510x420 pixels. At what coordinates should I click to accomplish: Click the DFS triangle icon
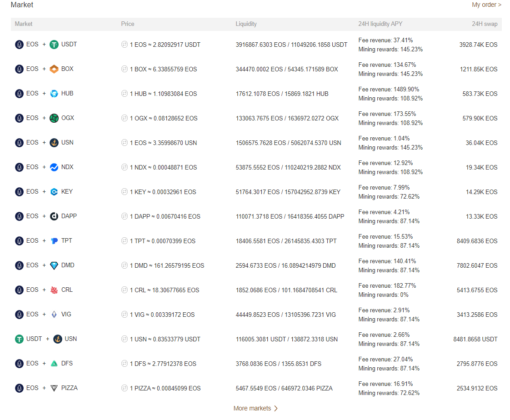(54, 363)
